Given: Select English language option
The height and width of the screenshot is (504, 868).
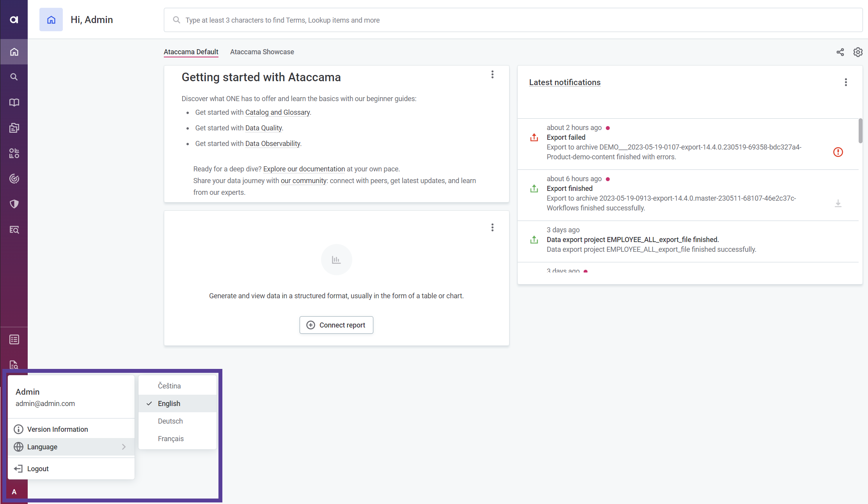Looking at the screenshot, I should (169, 403).
